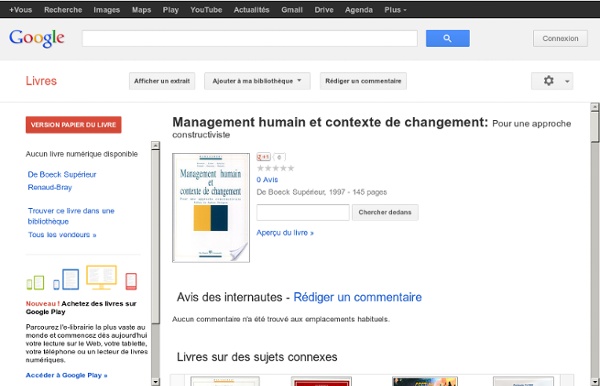Open Ajouter à ma bibliothèque dropdown
The width and height of the screenshot is (600, 386).
coord(257,81)
